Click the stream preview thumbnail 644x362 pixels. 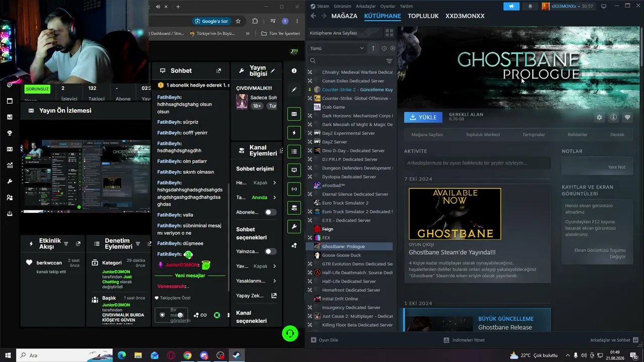tap(85, 176)
